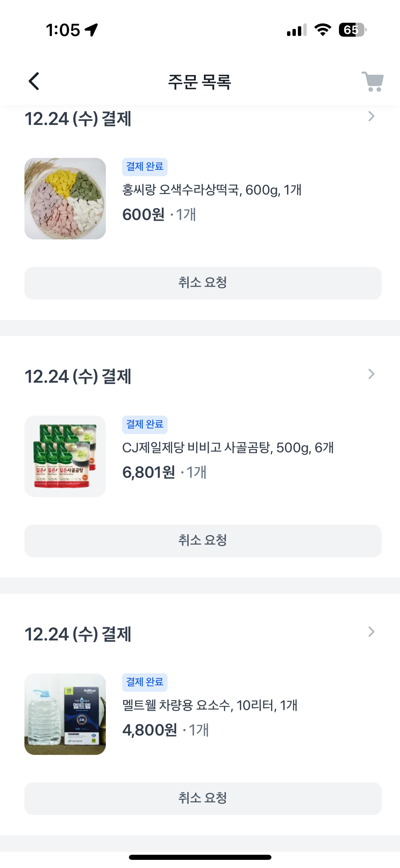Tap the cellular signal bars icon
This screenshot has width=400, height=868.
click(297, 30)
